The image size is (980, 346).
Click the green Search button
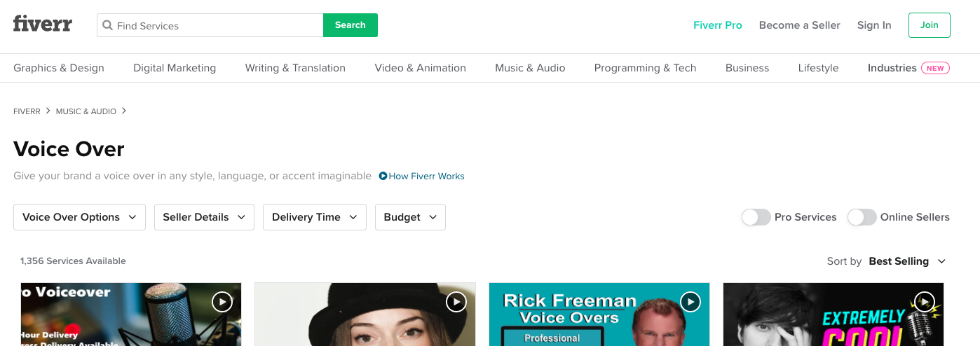[351, 25]
